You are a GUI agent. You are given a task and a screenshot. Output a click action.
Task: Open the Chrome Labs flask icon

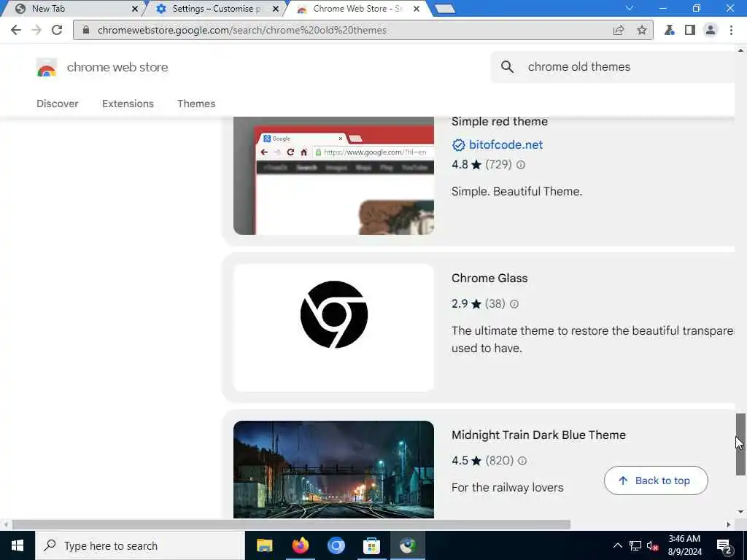pyautogui.click(x=670, y=30)
